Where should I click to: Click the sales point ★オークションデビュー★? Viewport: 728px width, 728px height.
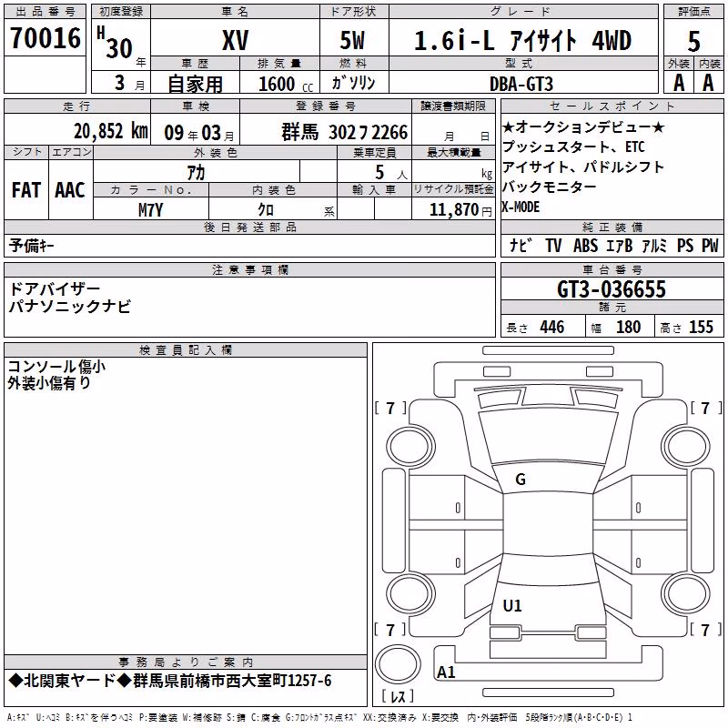pyautogui.click(x=583, y=126)
